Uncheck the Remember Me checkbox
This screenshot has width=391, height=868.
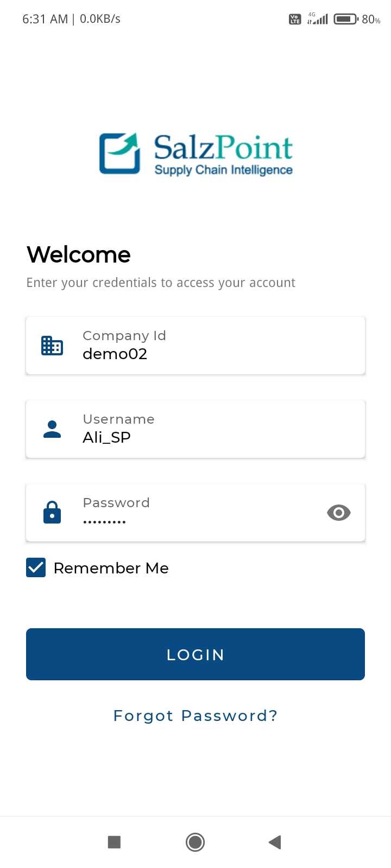(36, 568)
